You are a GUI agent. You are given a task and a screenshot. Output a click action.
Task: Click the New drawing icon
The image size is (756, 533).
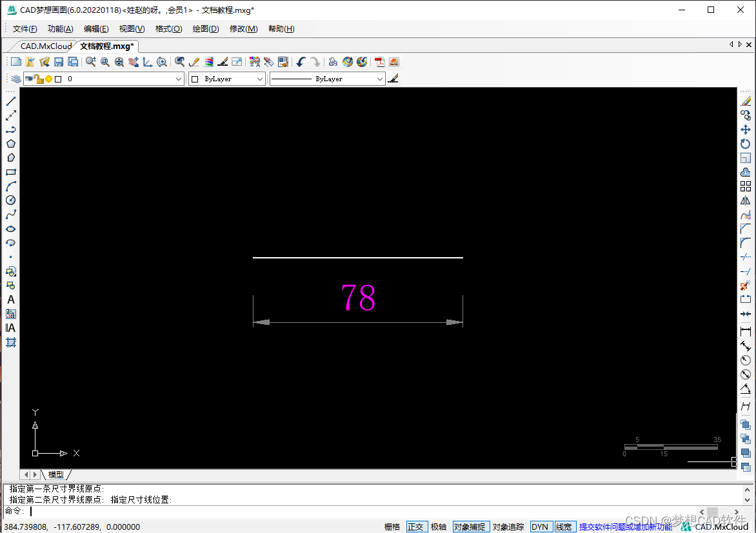pos(16,62)
